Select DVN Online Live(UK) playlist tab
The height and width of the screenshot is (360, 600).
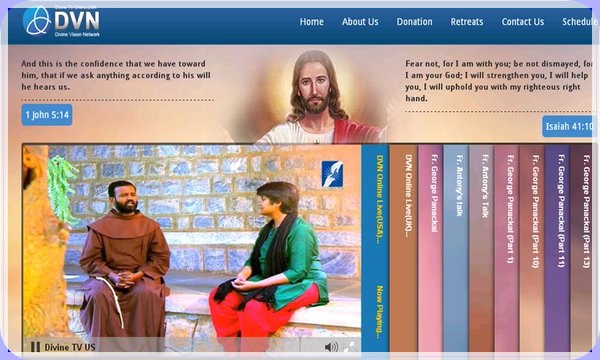[x=404, y=248]
